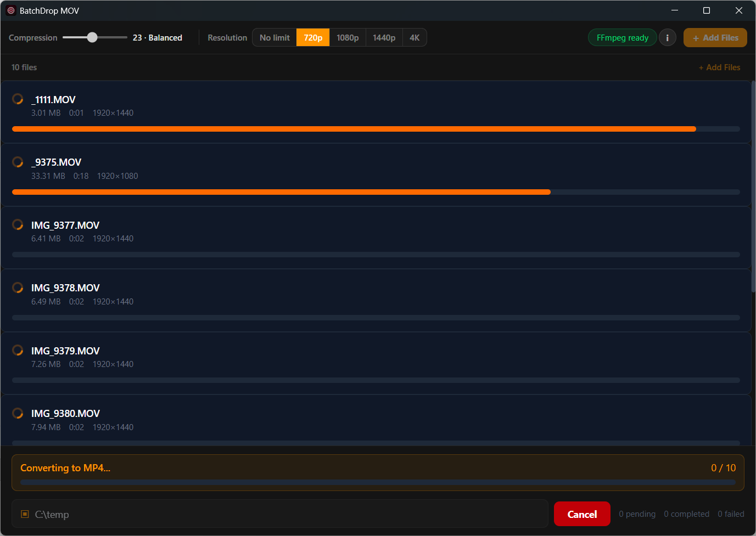Viewport: 756px width, 536px height.
Task: Click the orange Add Files button
Action: pyautogui.click(x=715, y=38)
